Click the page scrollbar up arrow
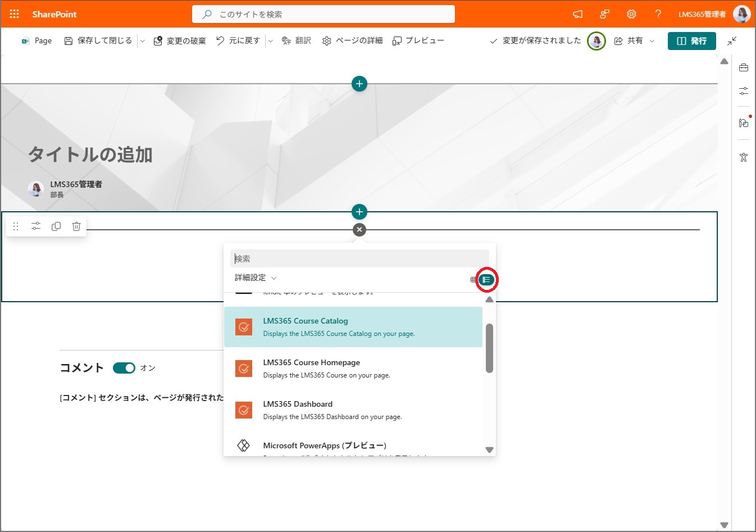This screenshot has height=532, width=756. click(725, 61)
